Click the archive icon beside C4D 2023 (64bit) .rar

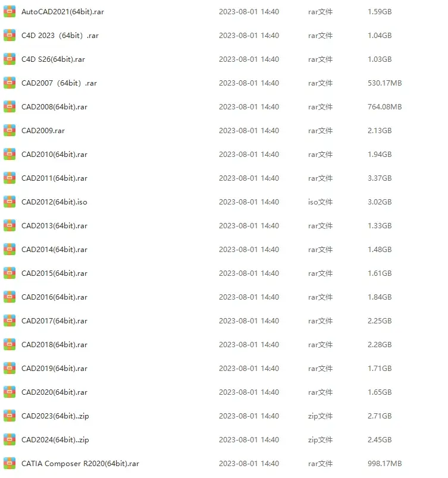click(x=10, y=35)
